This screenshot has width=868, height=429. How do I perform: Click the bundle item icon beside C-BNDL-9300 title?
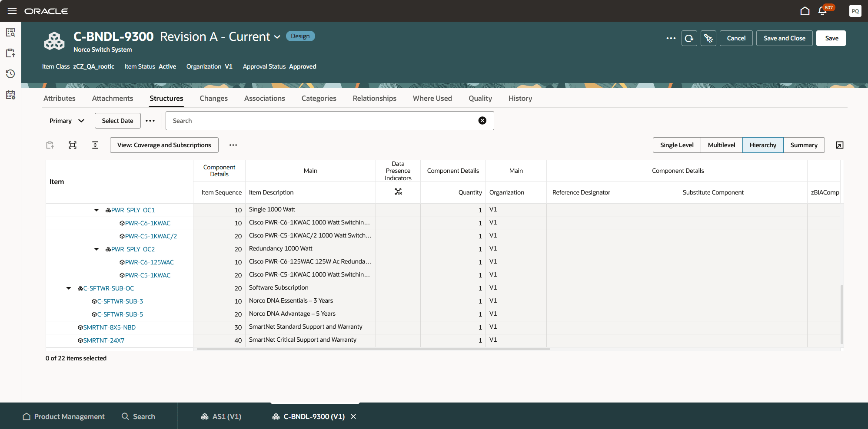(x=54, y=42)
